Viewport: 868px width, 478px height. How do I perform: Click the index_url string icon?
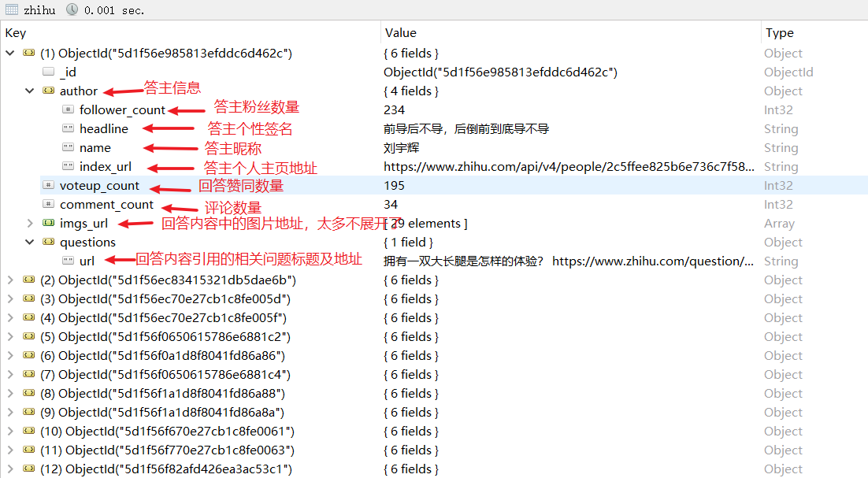point(68,166)
